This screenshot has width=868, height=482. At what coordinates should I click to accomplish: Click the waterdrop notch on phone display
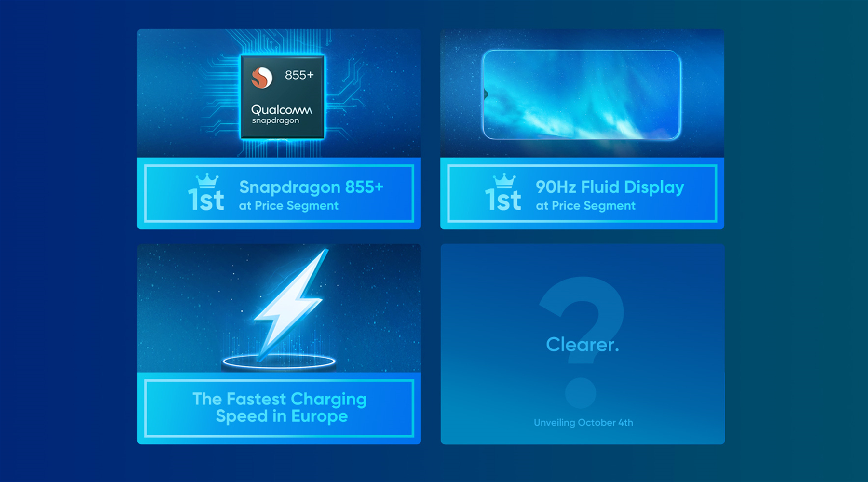(486, 94)
